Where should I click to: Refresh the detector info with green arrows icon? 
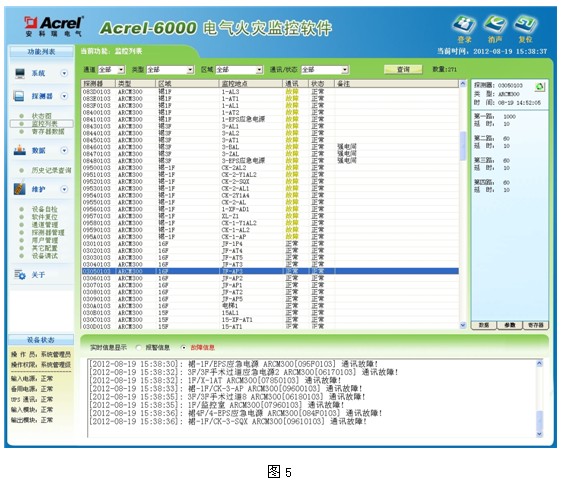[540, 87]
